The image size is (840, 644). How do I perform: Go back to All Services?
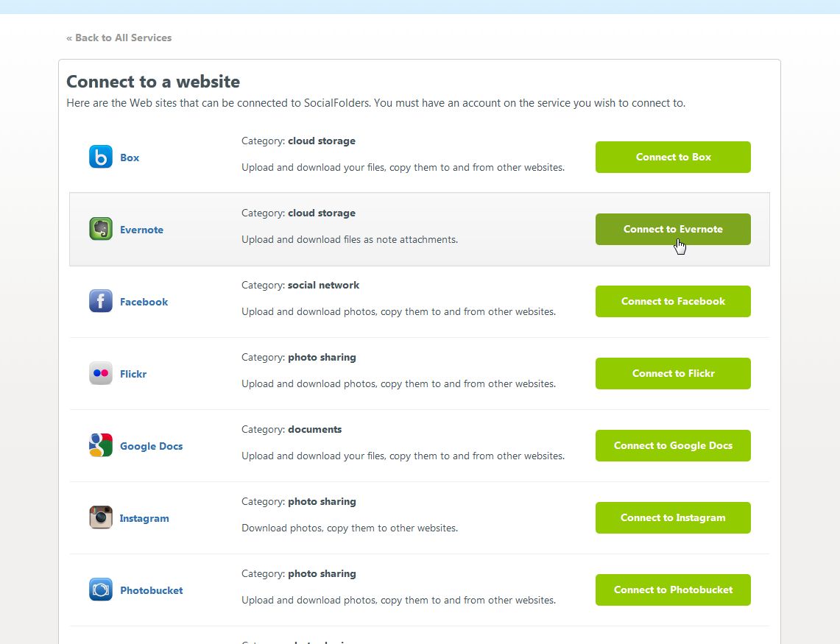tap(119, 38)
